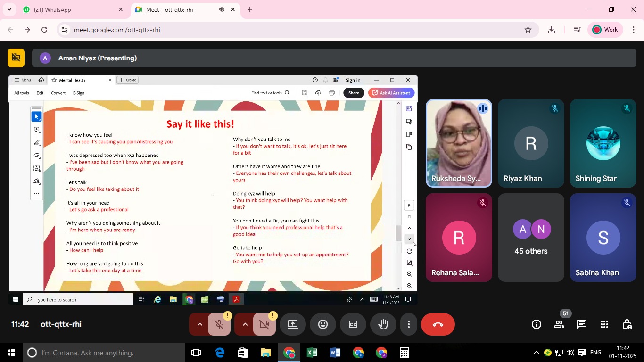Viewport: 644px width, 362px height.
Task: Select the Shining Star participant tile
Action: coord(603,143)
